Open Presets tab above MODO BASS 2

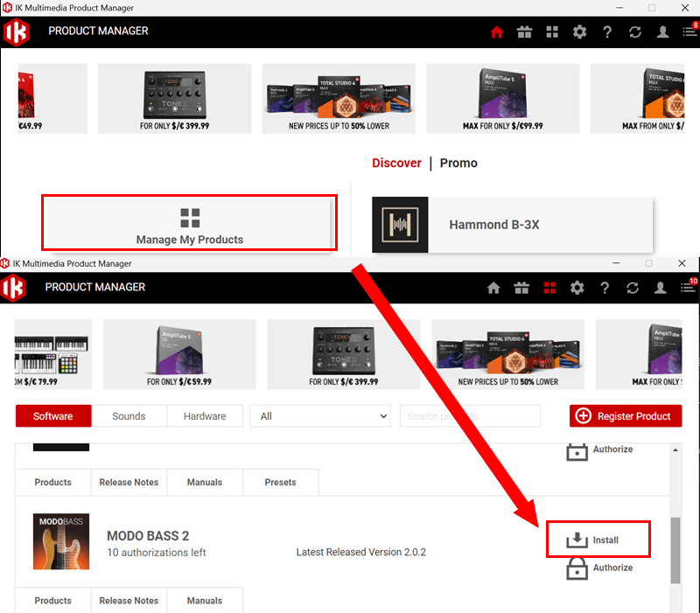(281, 483)
